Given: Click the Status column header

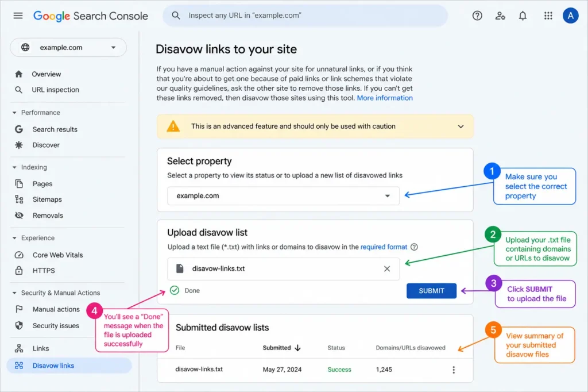Looking at the screenshot, I should pyautogui.click(x=336, y=348).
